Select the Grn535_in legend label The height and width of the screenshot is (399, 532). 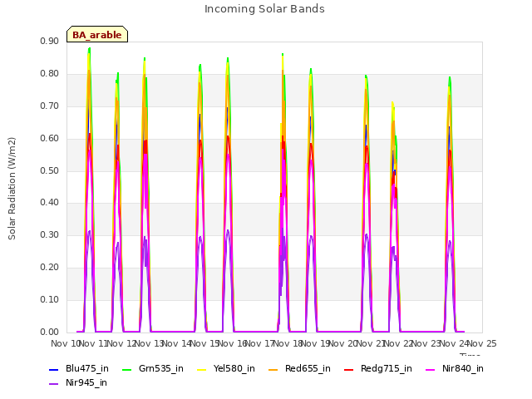pos(161,369)
